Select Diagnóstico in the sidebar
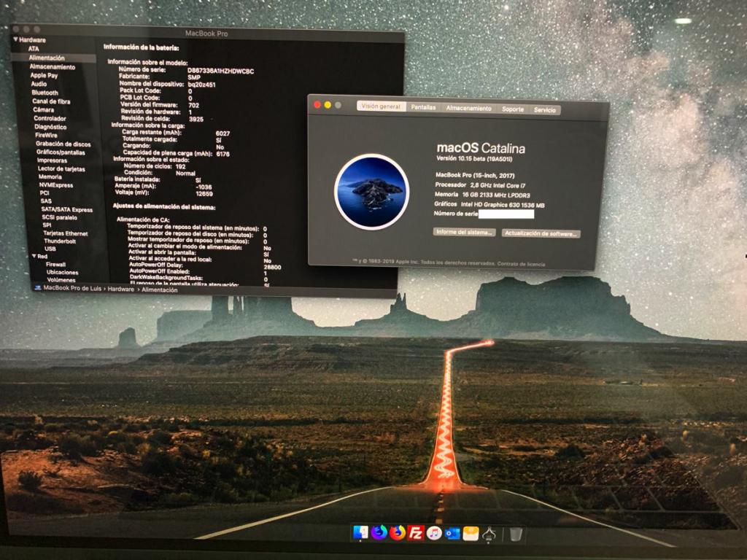Screen dimensions: 747x560 coord(50,127)
